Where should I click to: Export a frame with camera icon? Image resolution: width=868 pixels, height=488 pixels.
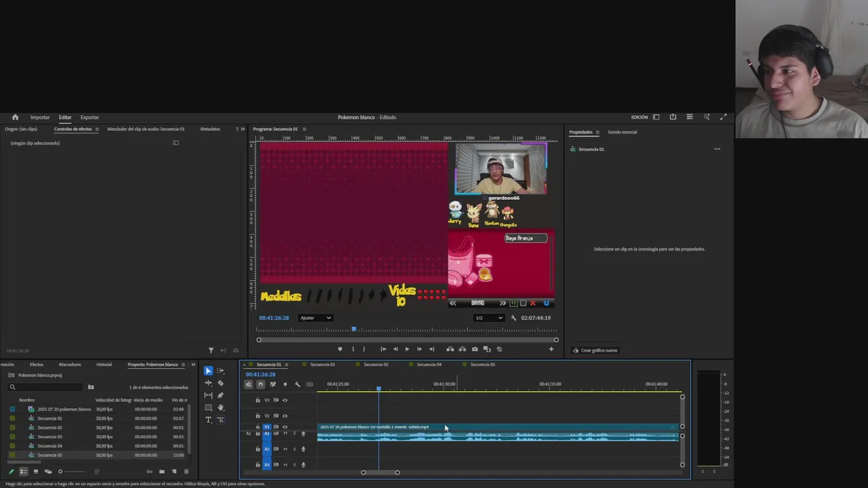tap(475, 349)
